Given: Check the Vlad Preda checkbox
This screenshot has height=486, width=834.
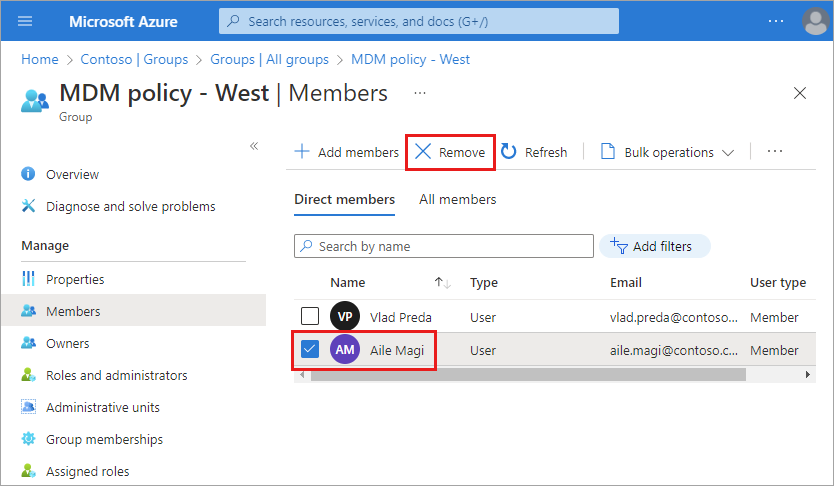Looking at the screenshot, I should coord(310,317).
